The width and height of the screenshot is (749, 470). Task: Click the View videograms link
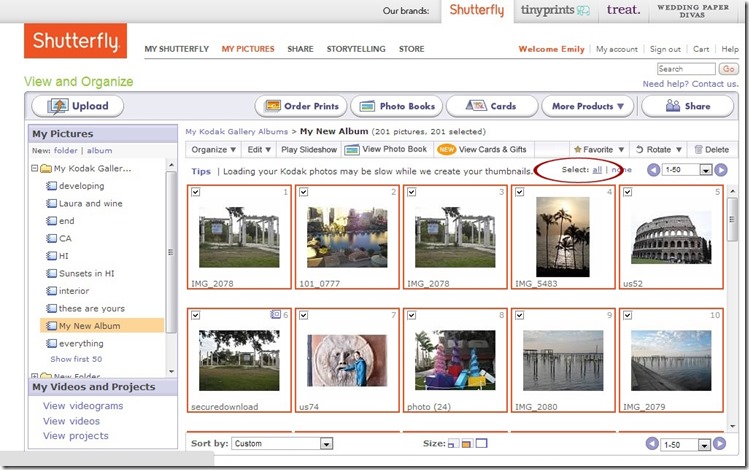tap(83, 406)
